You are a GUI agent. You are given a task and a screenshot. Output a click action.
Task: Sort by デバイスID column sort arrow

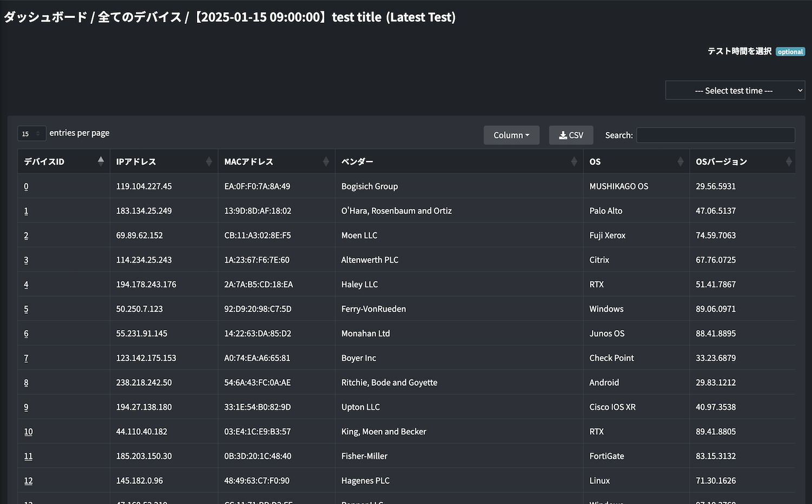101,161
